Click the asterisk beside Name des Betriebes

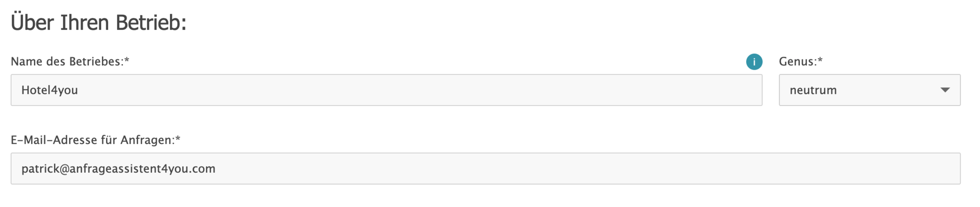point(127,60)
